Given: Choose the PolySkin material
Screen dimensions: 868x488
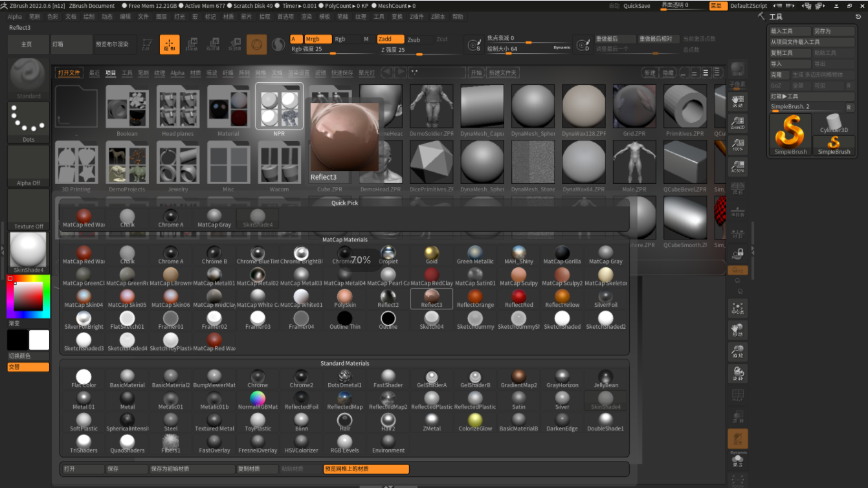Looking at the screenshot, I should pos(345,298).
